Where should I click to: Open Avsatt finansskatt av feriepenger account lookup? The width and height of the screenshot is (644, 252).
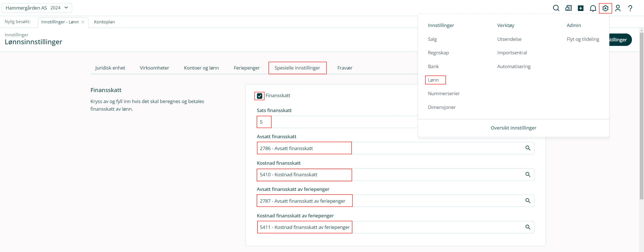tap(528, 201)
